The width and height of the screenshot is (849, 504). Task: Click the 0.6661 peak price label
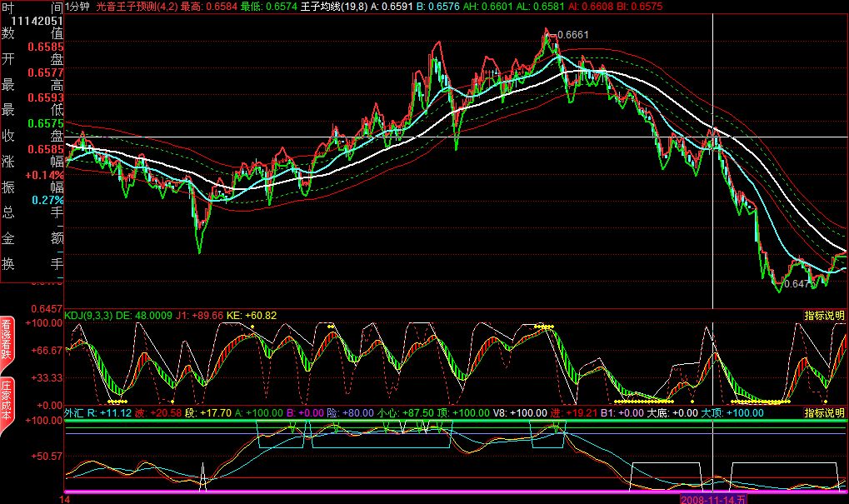(572, 35)
